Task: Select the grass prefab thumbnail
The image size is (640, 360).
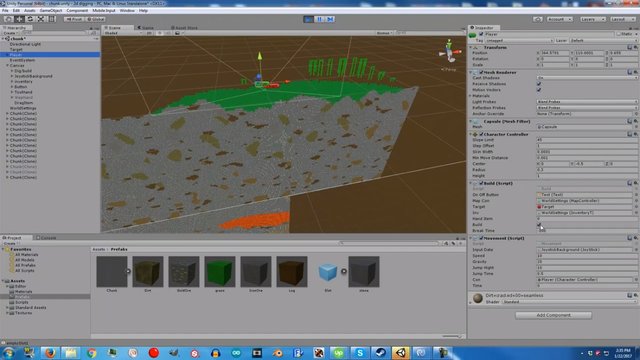Action: [x=220, y=271]
